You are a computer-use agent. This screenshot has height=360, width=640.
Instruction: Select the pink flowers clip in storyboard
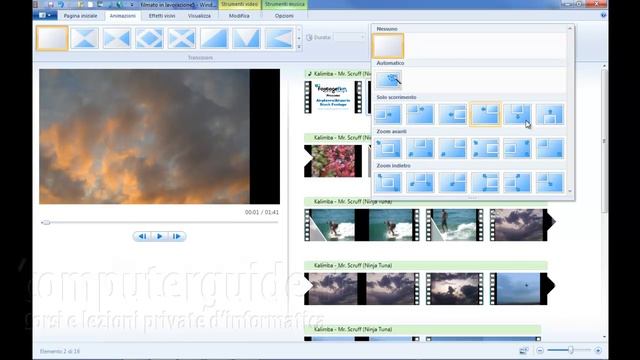point(333,161)
